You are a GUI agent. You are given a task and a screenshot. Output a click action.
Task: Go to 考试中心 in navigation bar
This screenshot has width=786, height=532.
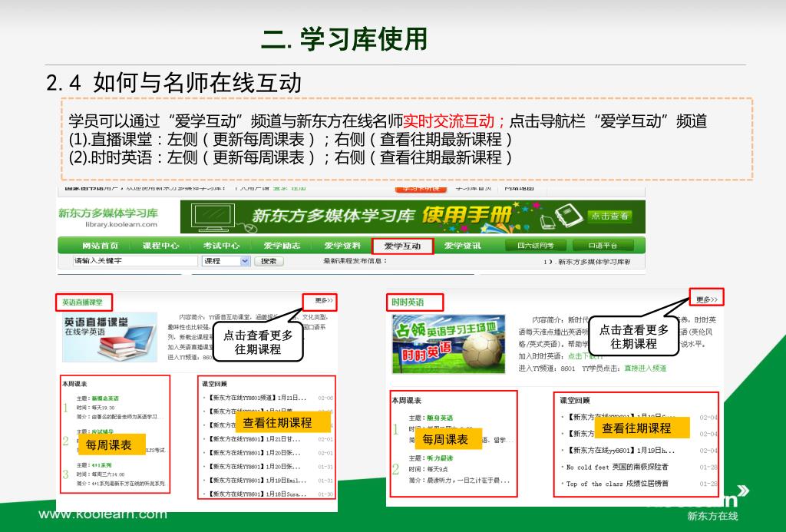pyautogui.click(x=221, y=246)
